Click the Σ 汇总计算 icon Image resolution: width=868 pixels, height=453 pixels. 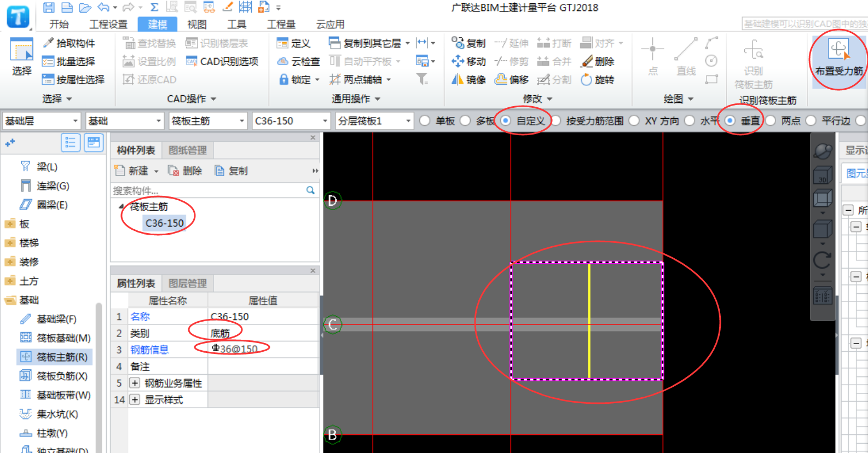(154, 7)
